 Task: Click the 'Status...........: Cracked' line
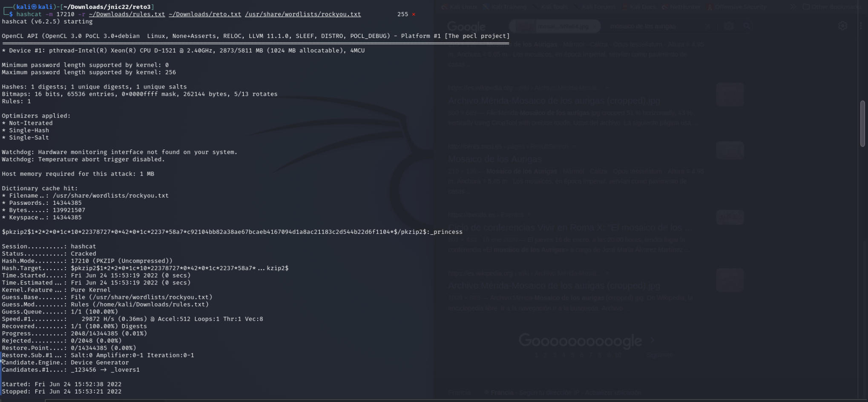[x=49, y=254]
